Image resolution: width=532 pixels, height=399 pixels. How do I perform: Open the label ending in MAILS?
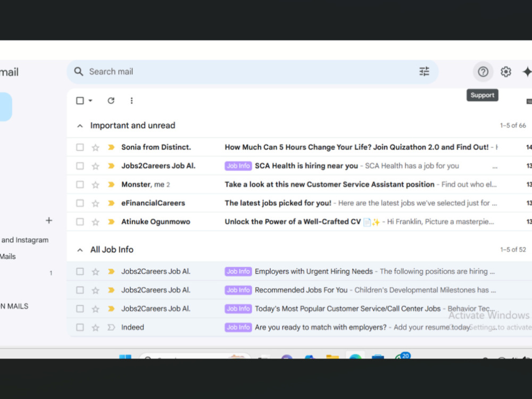click(14, 306)
